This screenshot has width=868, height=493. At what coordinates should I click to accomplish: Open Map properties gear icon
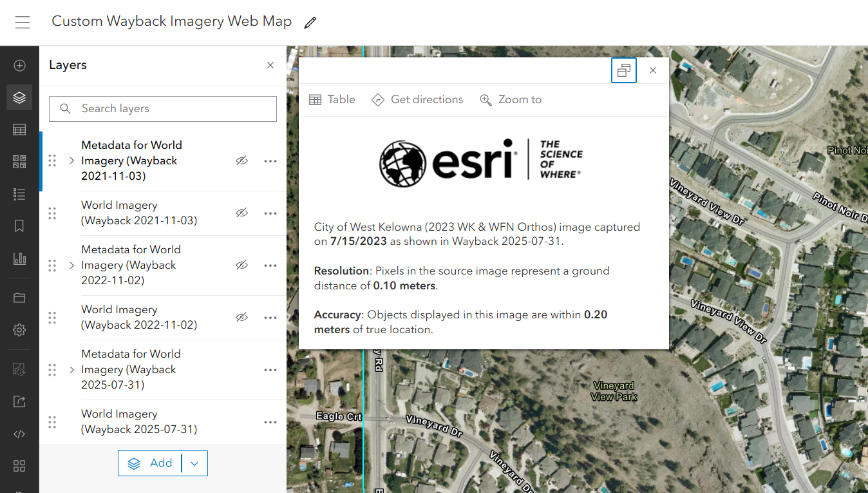[19, 330]
